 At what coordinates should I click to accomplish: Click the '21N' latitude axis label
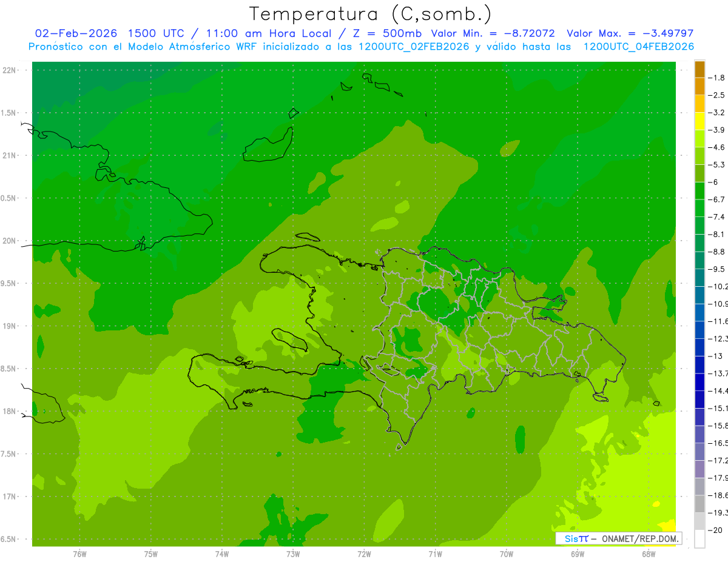tap(9, 156)
